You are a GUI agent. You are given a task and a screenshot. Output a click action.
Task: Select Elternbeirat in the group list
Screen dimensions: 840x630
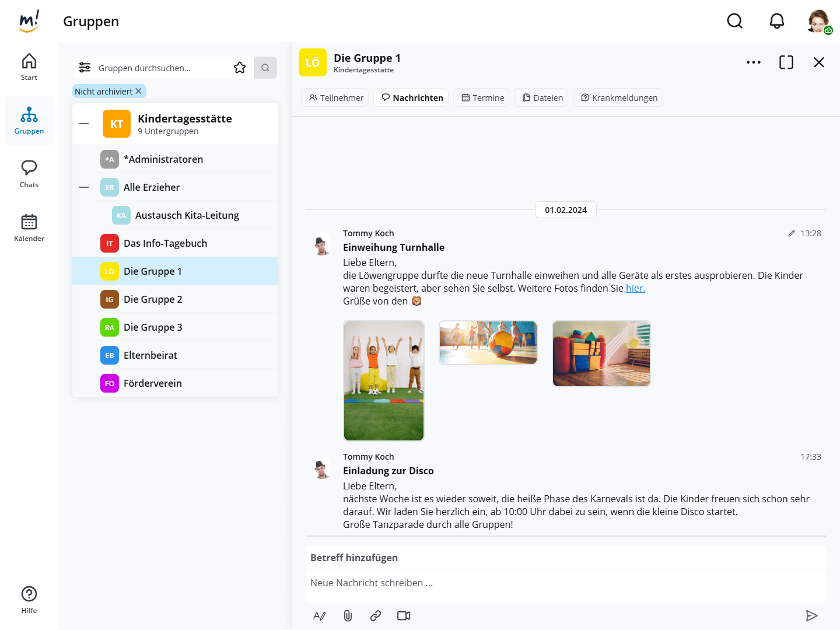[150, 355]
